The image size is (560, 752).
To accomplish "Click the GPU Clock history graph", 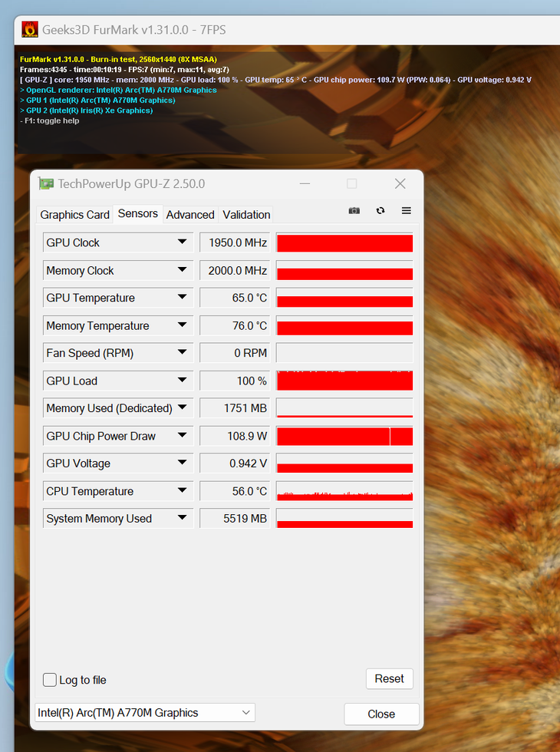I will pos(344,242).
